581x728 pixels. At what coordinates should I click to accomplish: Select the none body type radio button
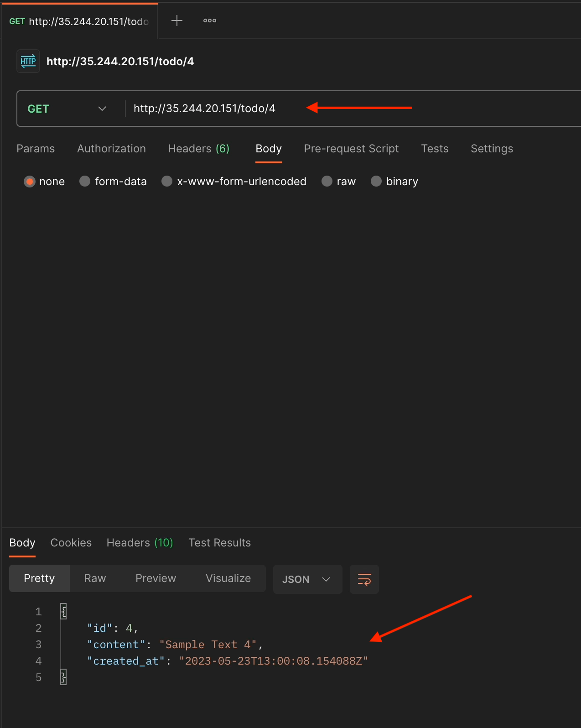pos(30,182)
